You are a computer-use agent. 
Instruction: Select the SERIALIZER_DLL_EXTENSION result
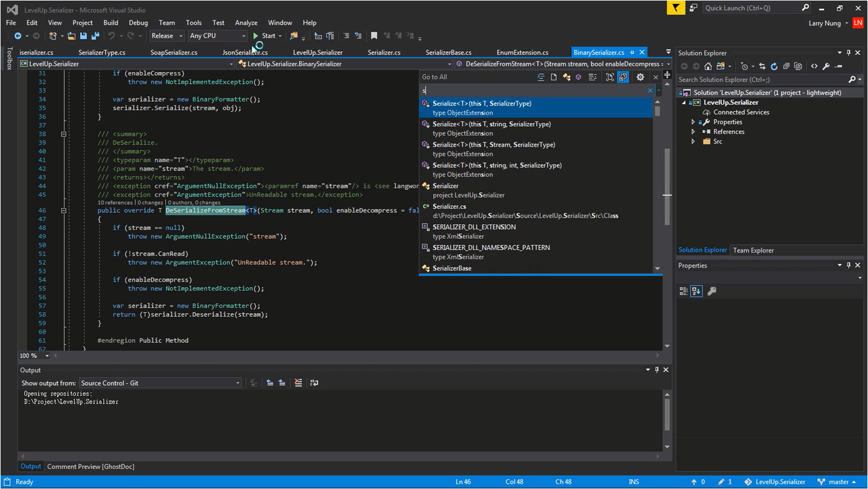537,232
